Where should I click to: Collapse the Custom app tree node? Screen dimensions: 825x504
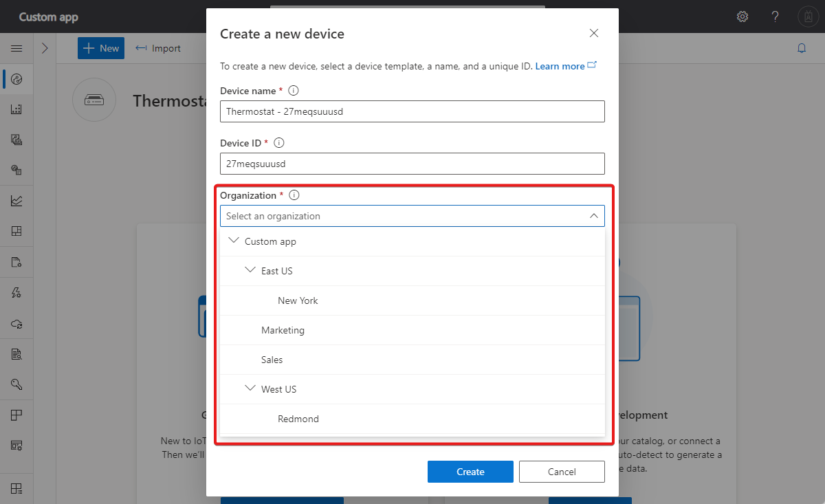point(233,241)
